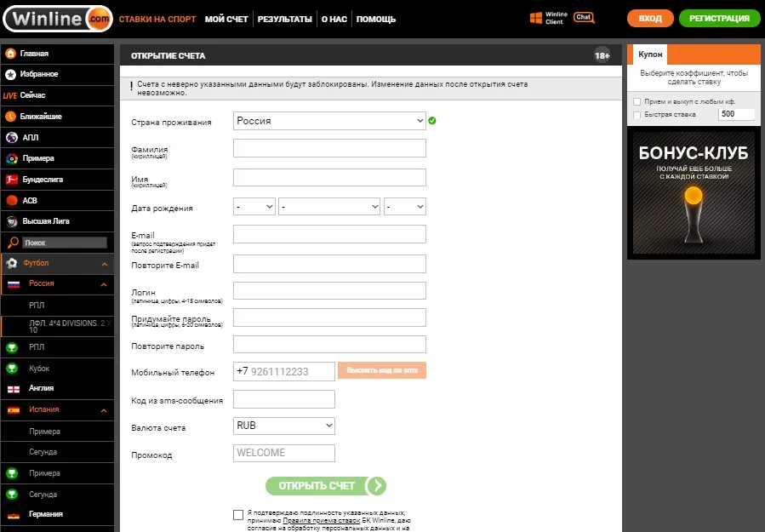Open the Chat icon in header
The width and height of the screenshot is (765, 532).
[584, 18]
